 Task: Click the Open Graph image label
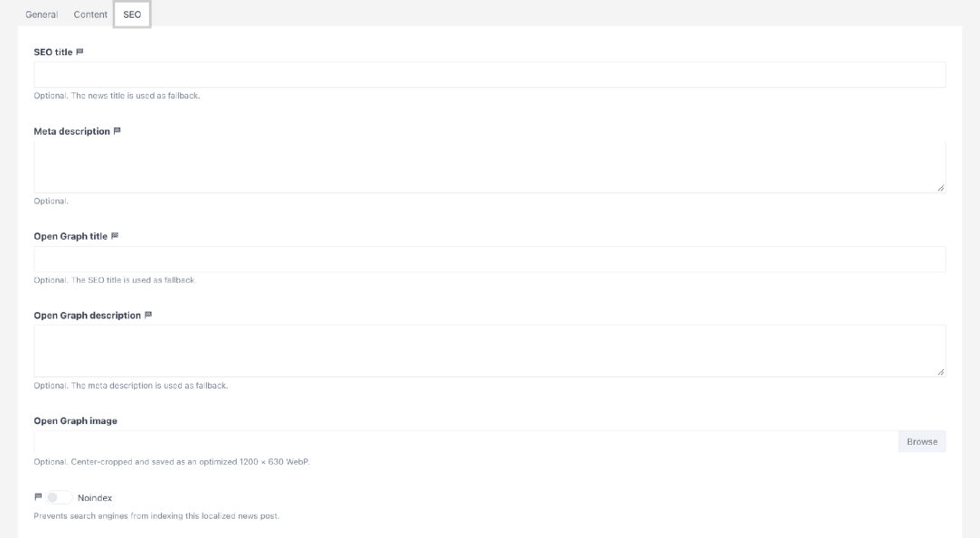76,421
